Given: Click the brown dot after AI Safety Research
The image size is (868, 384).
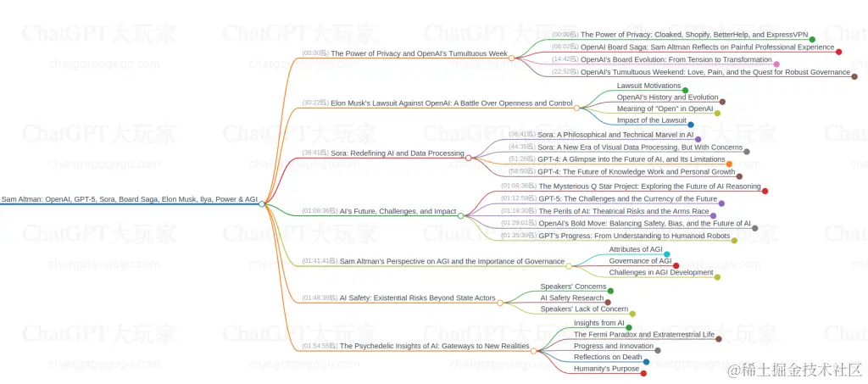Looking at the screenshot, I should (608, 303).
